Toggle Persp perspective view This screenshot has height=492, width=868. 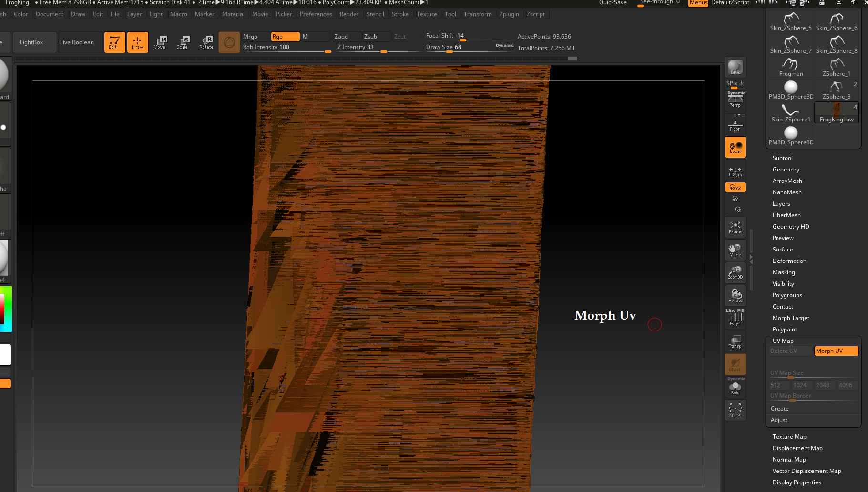pos(735,100)
